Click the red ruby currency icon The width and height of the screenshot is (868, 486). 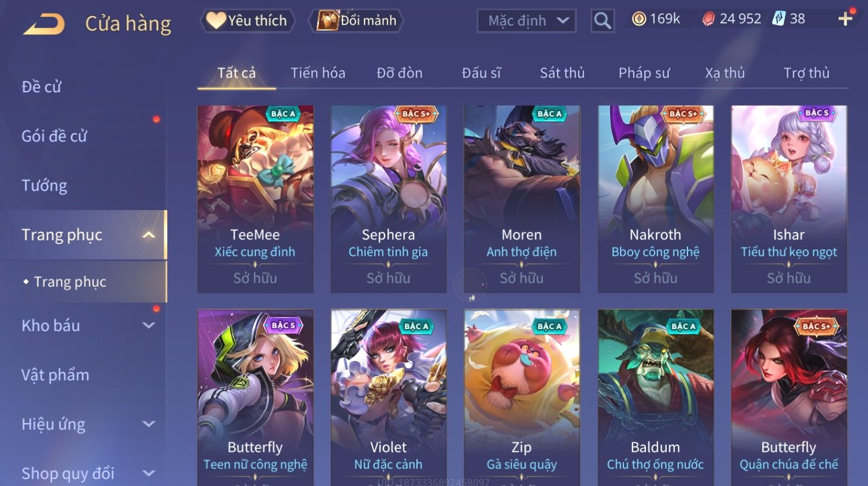pos(708,19)
